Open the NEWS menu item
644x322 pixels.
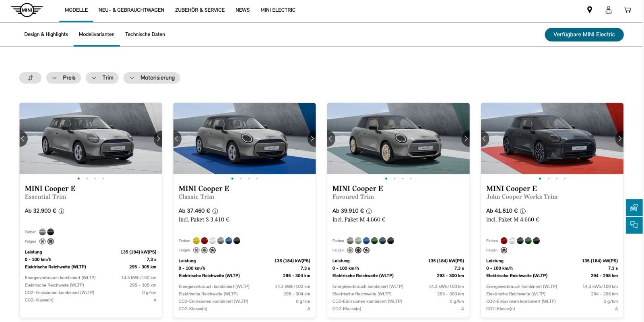(242, 10)
